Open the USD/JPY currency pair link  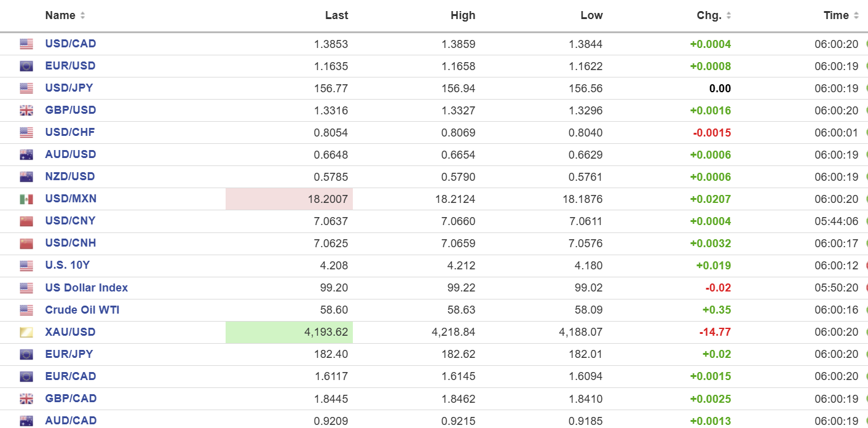click(69, 88)
